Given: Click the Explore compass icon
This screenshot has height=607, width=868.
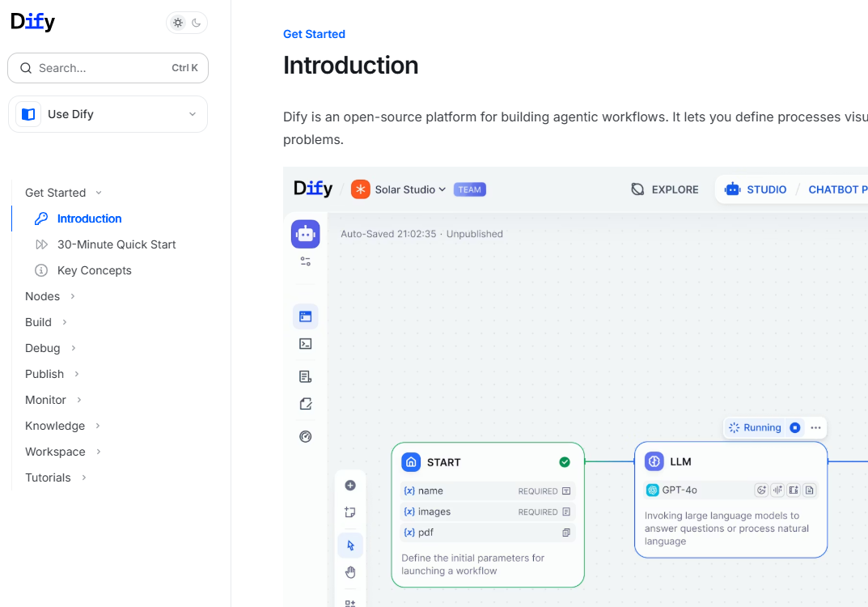Looking at the screenshot, I should click(637, 189).
